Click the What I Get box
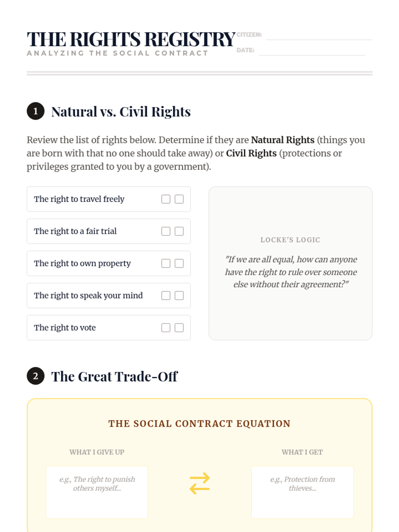 (x=302, y=492)
